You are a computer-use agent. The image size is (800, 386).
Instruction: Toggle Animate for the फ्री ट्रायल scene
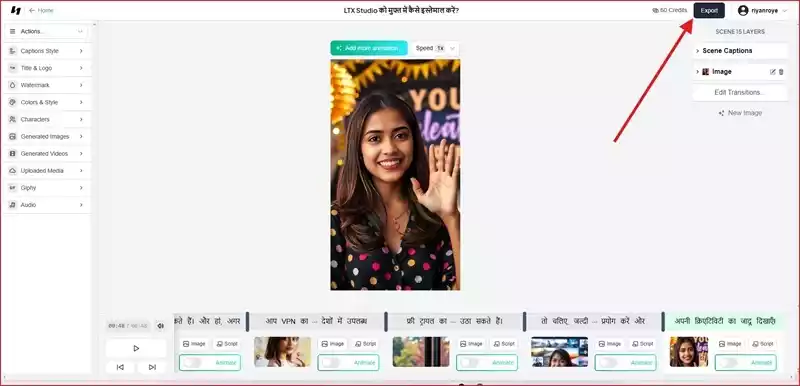(470, 363)
